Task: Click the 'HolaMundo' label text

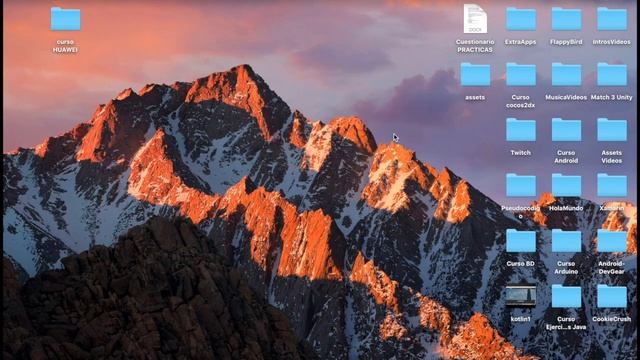Action: pyautogui.click(x=566, y=209)
